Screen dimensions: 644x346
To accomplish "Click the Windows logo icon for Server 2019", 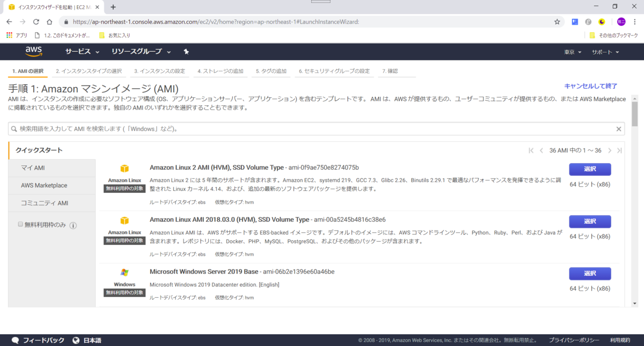I will (125, 272).
